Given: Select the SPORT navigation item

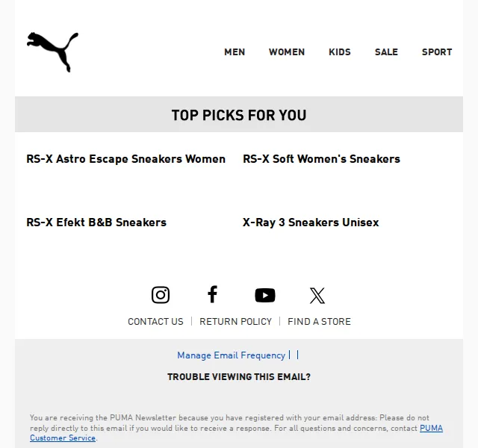Looking at the screenshot, I should click(437, 52).
